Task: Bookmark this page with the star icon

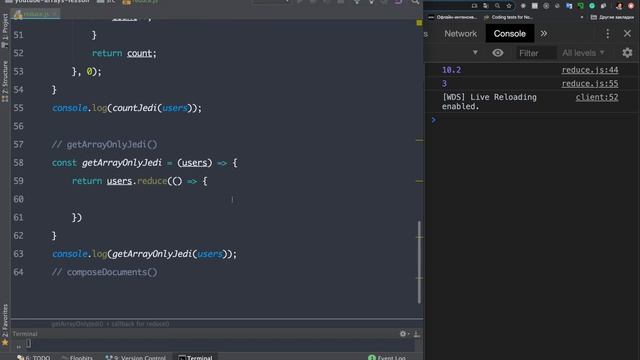Action: click(509, 6)
